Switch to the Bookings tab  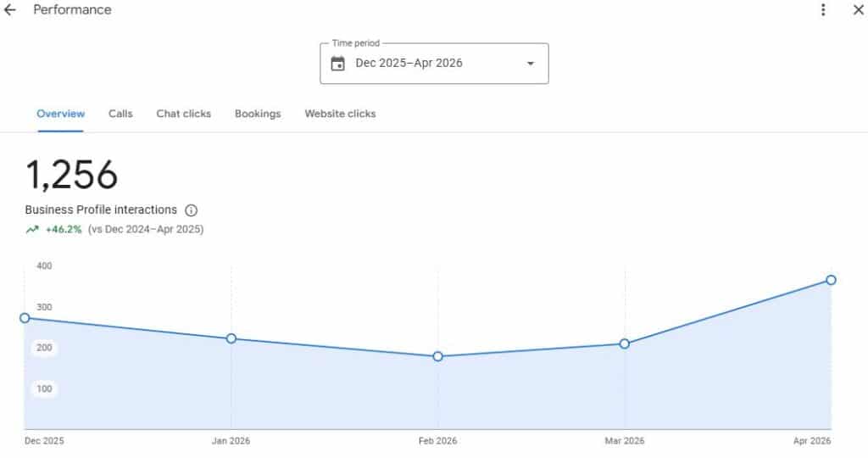(258, 114)
